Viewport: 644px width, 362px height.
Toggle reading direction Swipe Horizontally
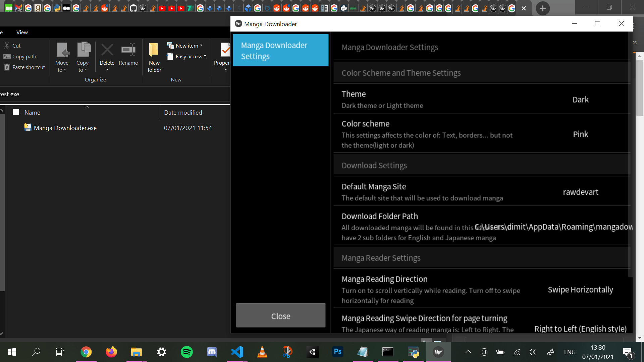pos(580,290)
